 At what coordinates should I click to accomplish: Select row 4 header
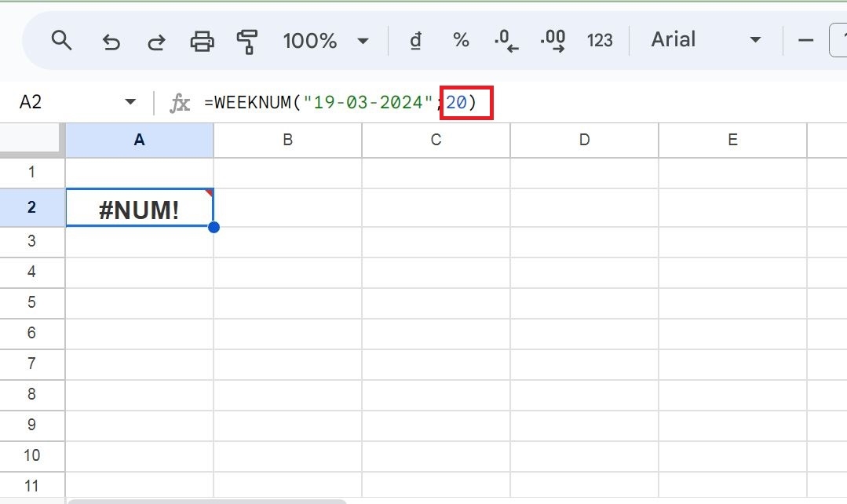point(32,272)
